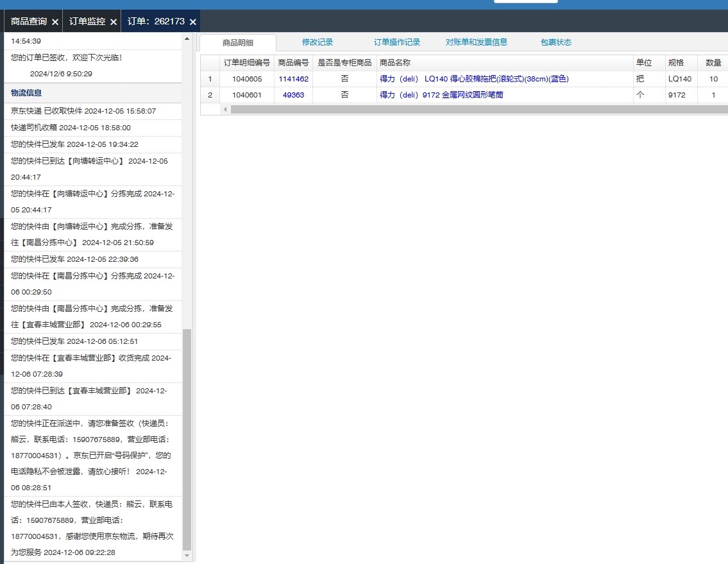
Task: Click the vertical scrollbar thumb in logistics panel
Action: tap(187, 440)
